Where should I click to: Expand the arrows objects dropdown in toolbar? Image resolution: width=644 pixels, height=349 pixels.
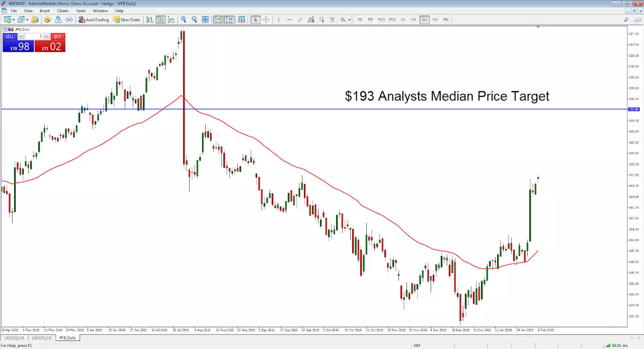349,20
